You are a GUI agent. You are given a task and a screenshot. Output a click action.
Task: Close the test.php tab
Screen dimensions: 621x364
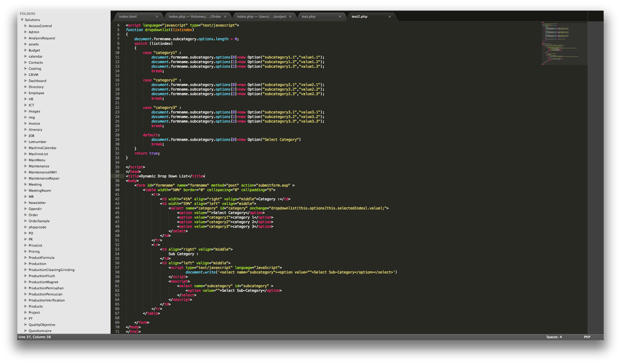pyautogui.click(x=340, y=17)
